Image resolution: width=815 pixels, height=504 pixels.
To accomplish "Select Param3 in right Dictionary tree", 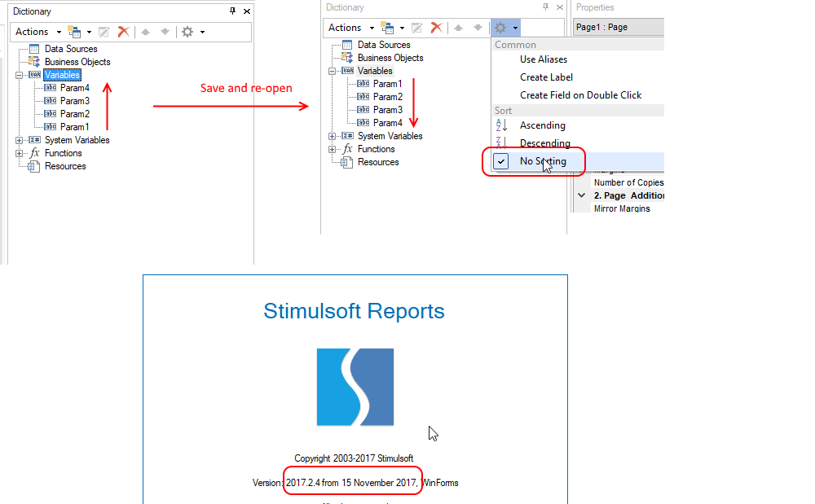I will pyautogui.click(x=388, y=110).
